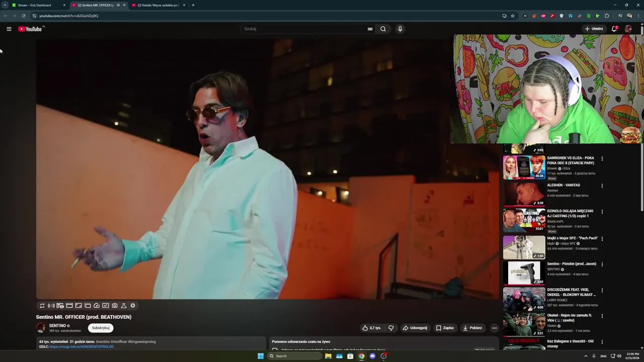The height and width of the screenshot is (362, 644).
Task: Bookmark this page with star icon
Action: (x=513, y=16)
